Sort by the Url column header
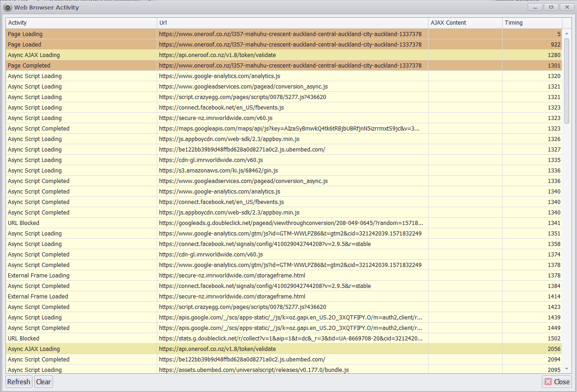 coord(292,23)
